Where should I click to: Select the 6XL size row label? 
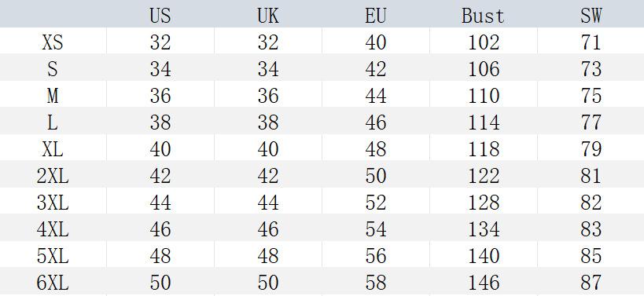click(x=53, y=283)
